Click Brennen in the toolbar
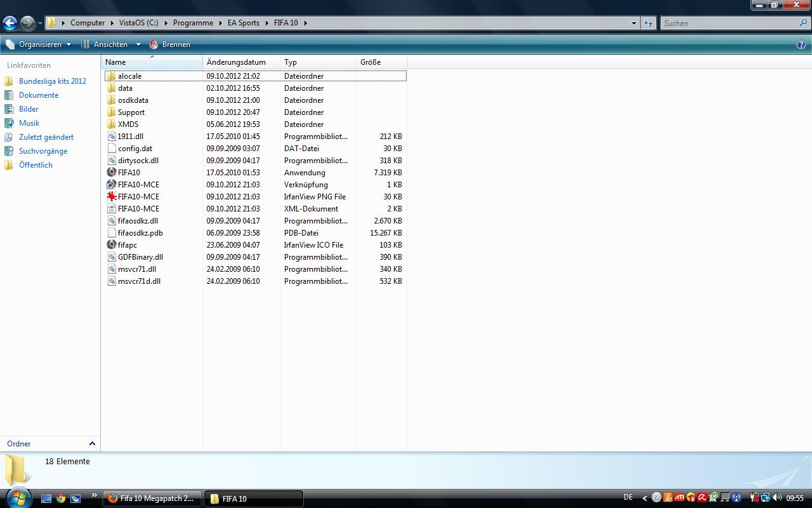 tap(169, 44)
